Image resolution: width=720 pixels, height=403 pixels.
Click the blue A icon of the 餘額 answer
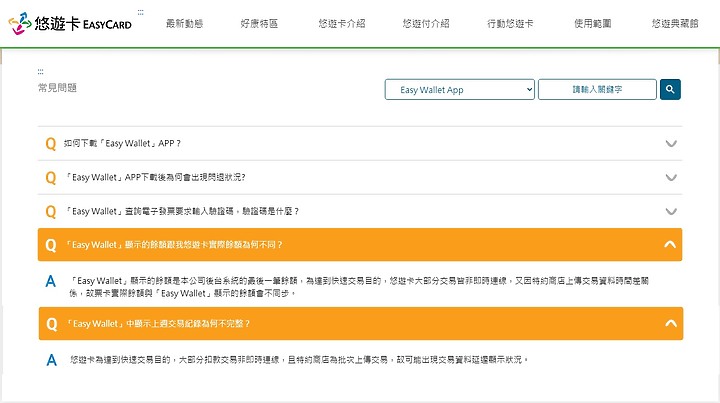(51, 281)
